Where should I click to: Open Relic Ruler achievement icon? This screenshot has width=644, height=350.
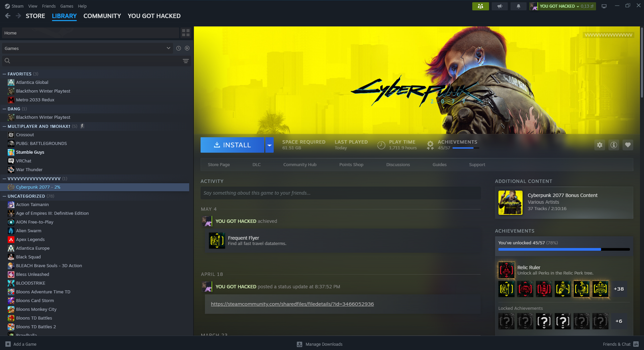point(506,270)
